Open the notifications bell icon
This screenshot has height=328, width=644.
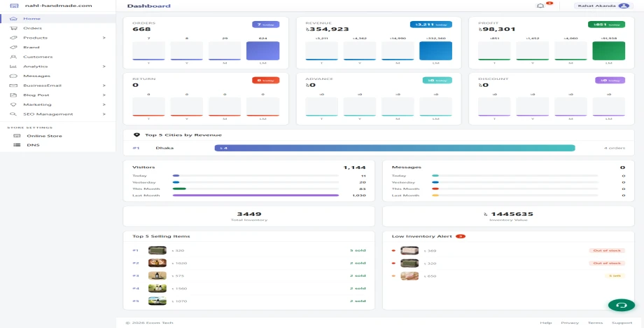[540, 6]
